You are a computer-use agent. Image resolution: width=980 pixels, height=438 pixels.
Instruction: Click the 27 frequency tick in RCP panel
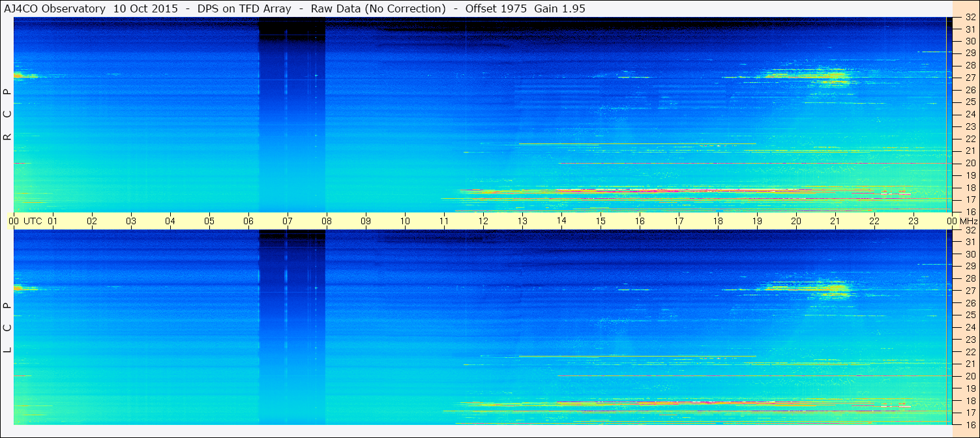point(970,78)
